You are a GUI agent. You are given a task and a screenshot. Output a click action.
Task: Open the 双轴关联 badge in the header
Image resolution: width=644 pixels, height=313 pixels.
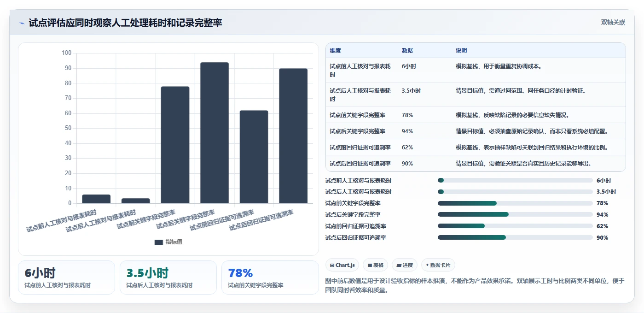pos(613,22)
